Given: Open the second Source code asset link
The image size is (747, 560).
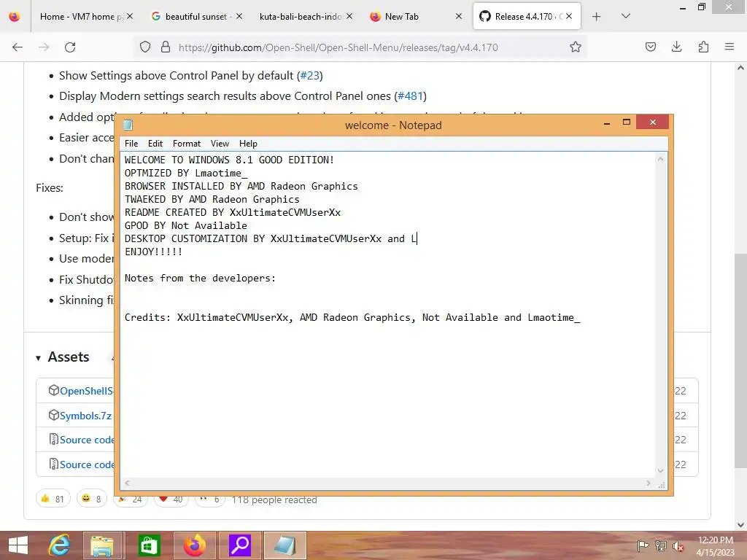Looking at the screenshot, I should pos(87,464).
